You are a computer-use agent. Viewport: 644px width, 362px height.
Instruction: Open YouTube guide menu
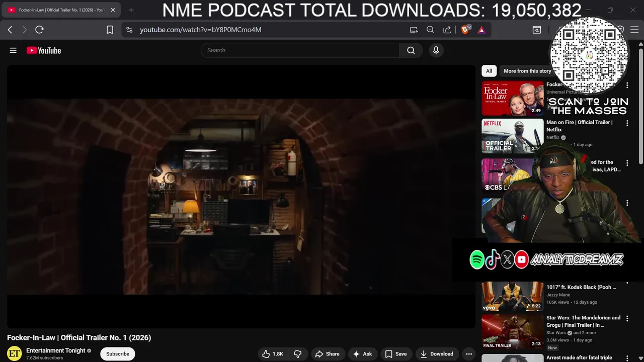point(13,50)
